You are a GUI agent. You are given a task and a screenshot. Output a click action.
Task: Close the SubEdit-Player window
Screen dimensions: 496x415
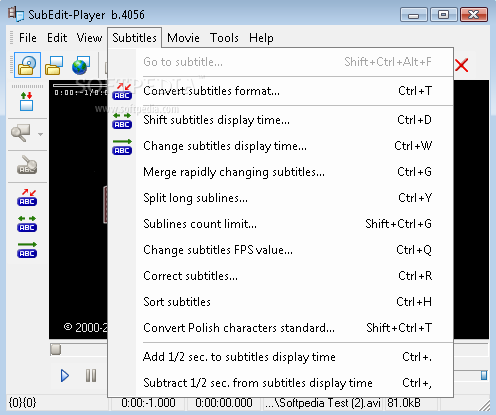[x=473, y=15]
